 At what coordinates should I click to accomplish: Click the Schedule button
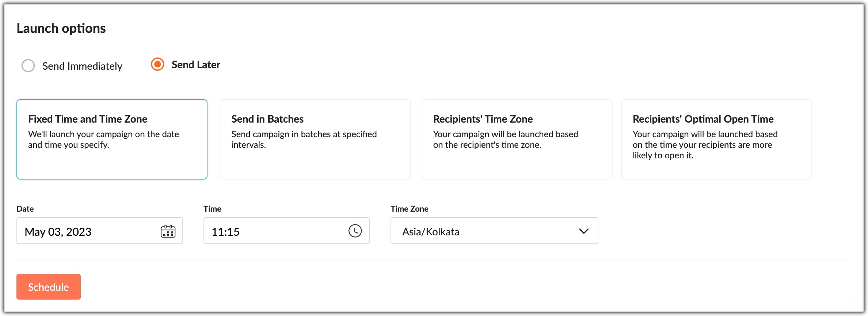click(x=49, y=287)
